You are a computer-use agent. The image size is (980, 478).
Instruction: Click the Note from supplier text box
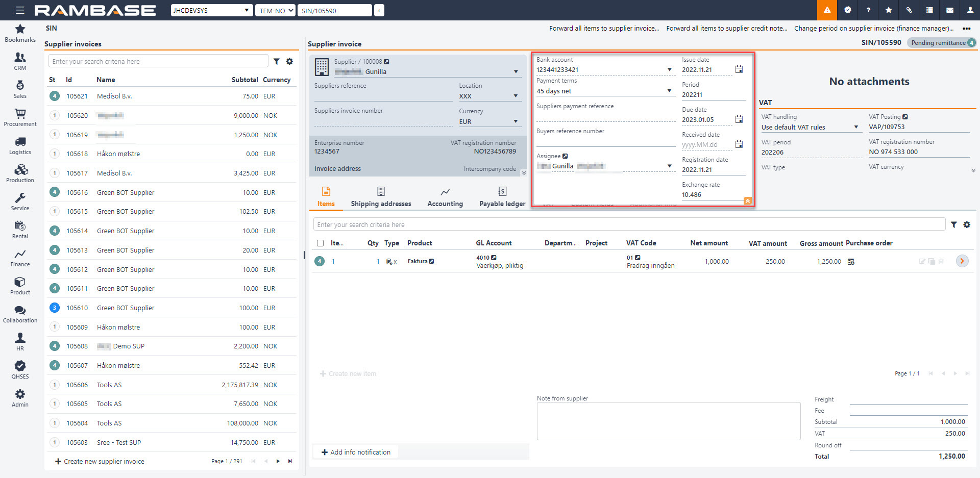668,421
